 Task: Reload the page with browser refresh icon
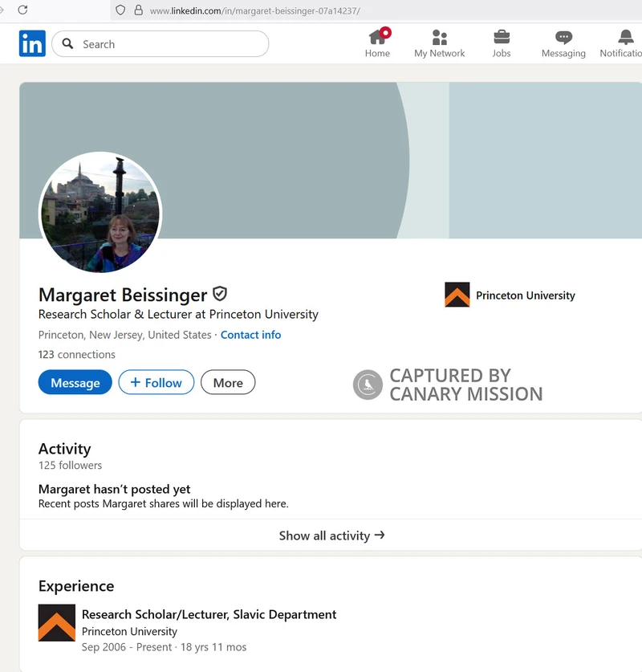coord(22,10)
